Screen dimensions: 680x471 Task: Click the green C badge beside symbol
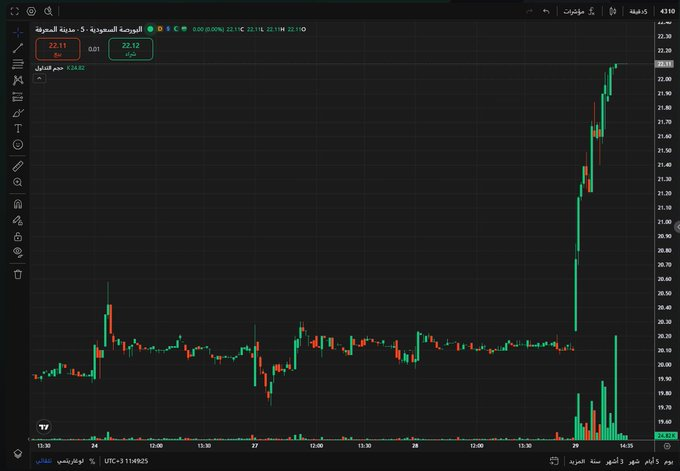pos(176,29)
